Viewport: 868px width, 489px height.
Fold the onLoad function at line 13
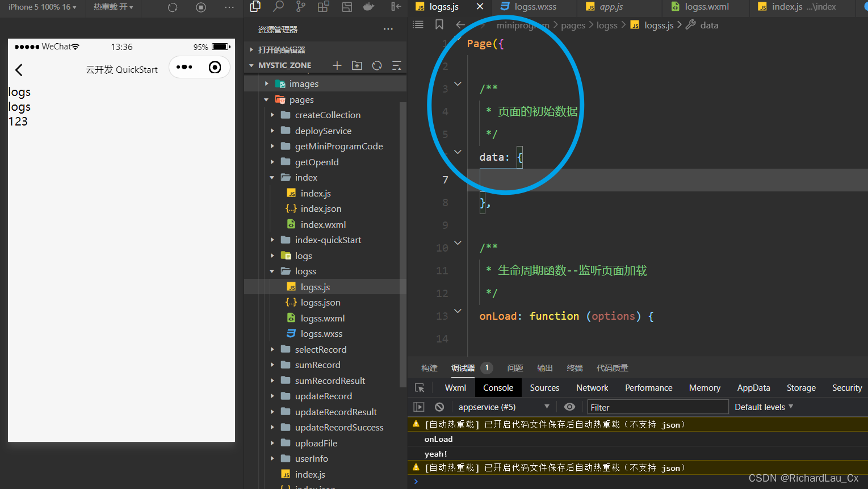pyautogui.click(x=458, y=311)
